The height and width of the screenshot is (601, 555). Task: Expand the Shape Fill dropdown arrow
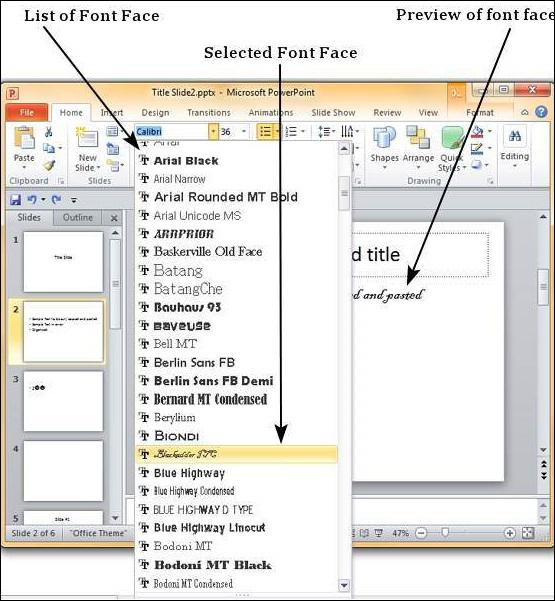click(x=490, y=132)
